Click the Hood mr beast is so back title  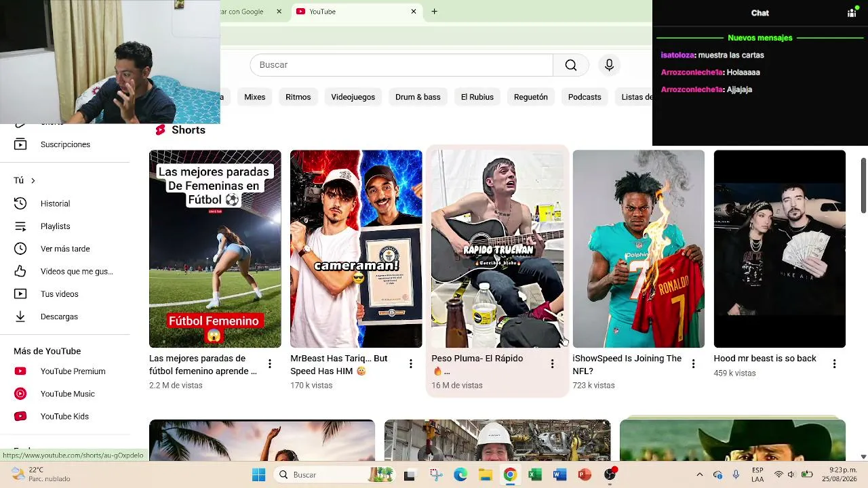(765, 359)
